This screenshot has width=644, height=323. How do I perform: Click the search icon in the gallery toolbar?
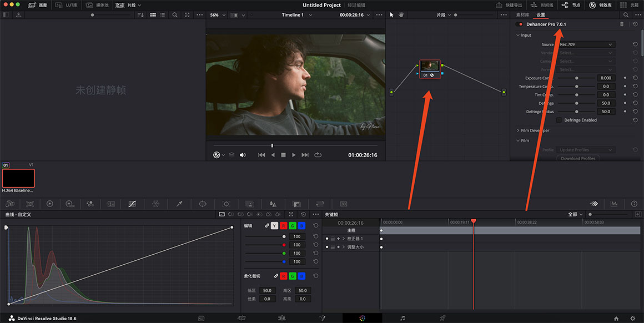pyautogui.click(x=175, y=15)
